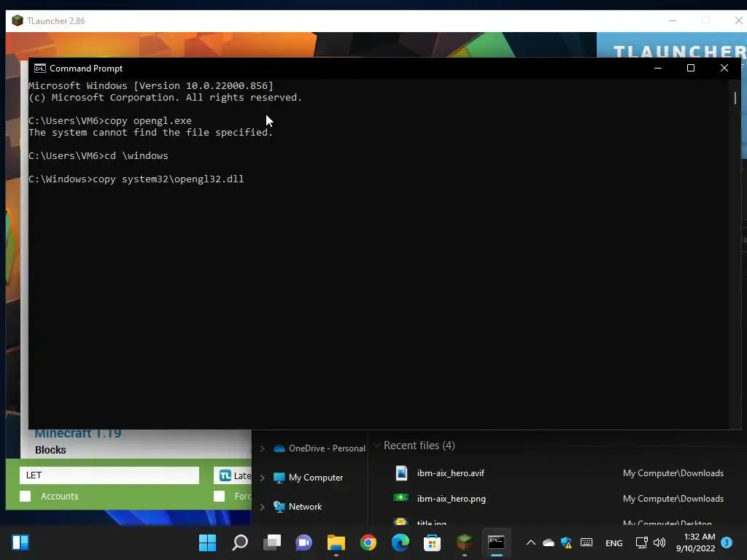Toggle the Accounts checkbox in TLauncher
This screenshot has width=747, height=560.
(26, 496)
